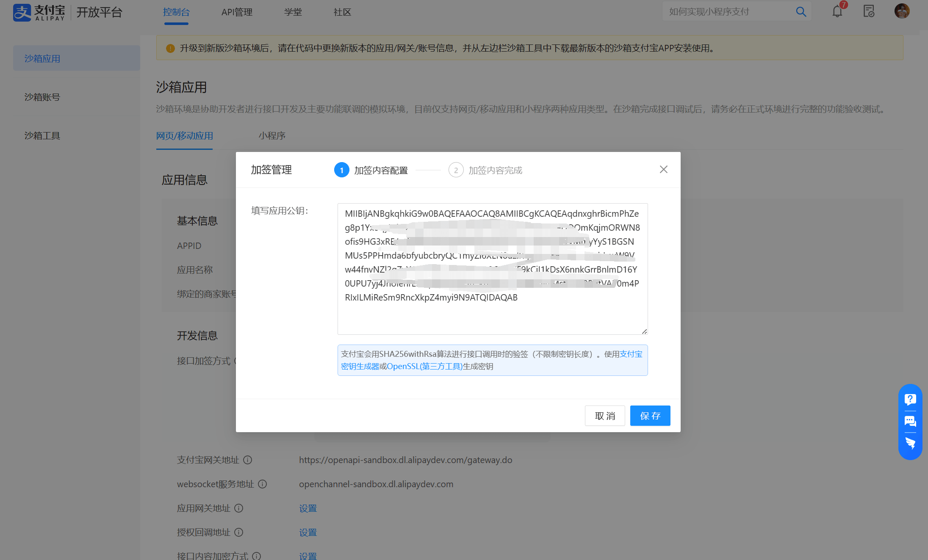Open the document checklist icon

pos(869,11)
